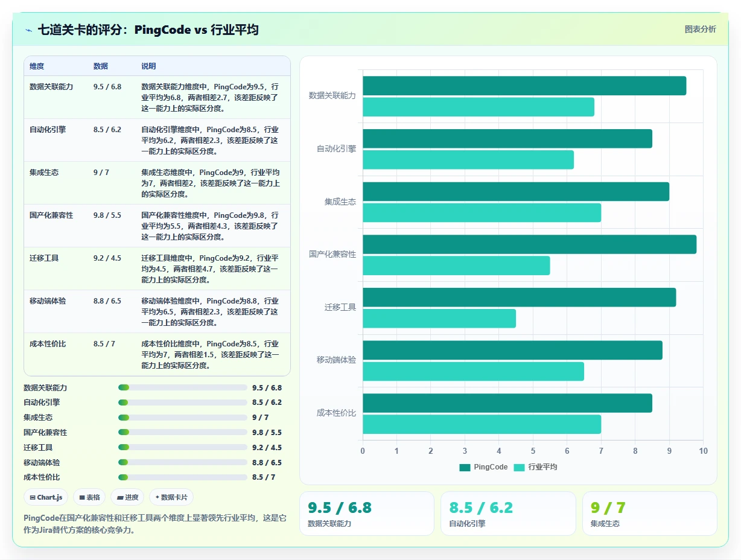Click the 说明 column header

coord(148,66)
